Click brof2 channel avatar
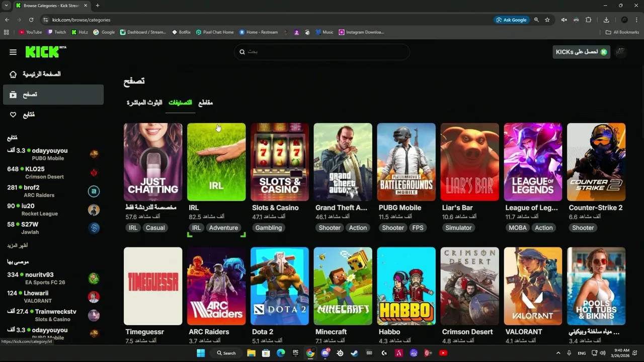Screen dimensions: 644x362 click(x=94, y=191)
